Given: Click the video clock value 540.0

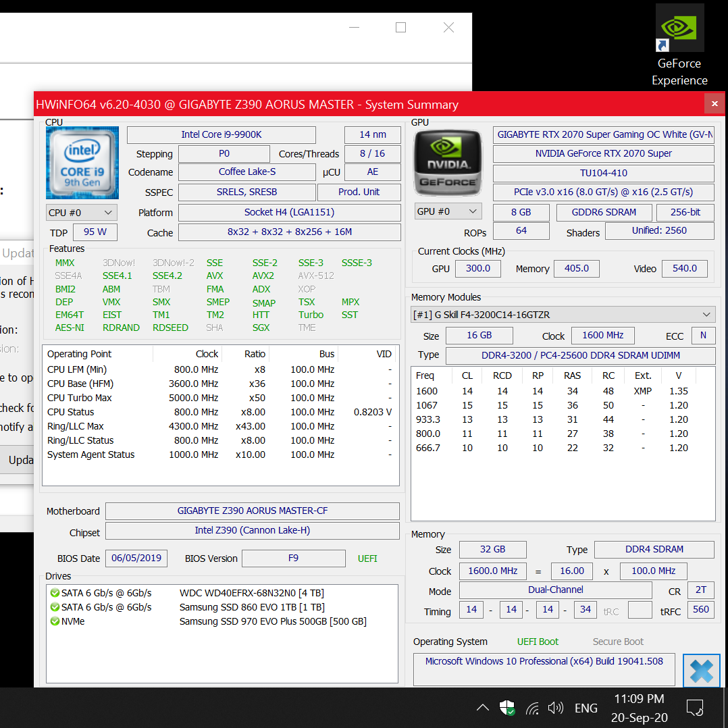Looking at the screenshot, I should tap(685, 268).
